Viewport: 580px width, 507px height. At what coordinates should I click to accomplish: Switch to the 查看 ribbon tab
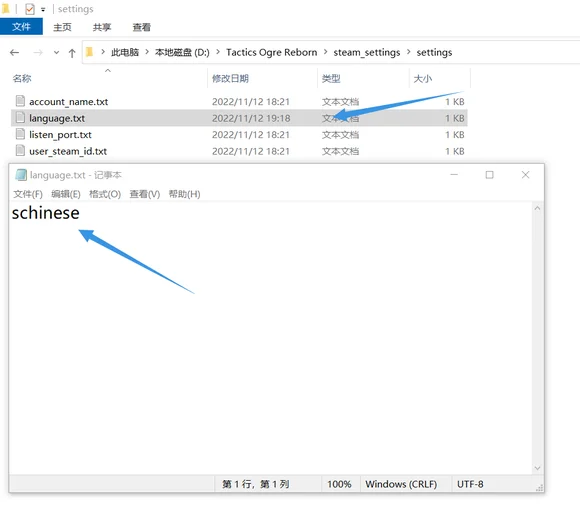pos(142,27)
